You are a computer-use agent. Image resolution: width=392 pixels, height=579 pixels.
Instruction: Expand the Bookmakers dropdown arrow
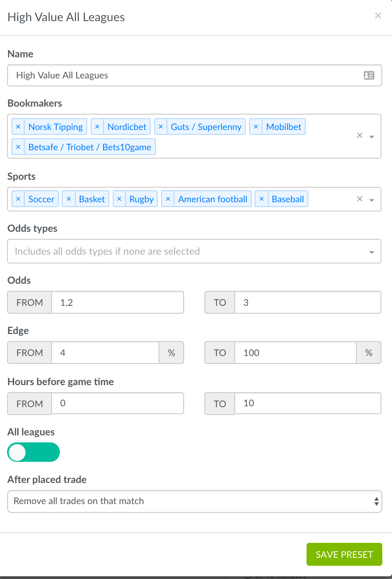pos(372,137)
